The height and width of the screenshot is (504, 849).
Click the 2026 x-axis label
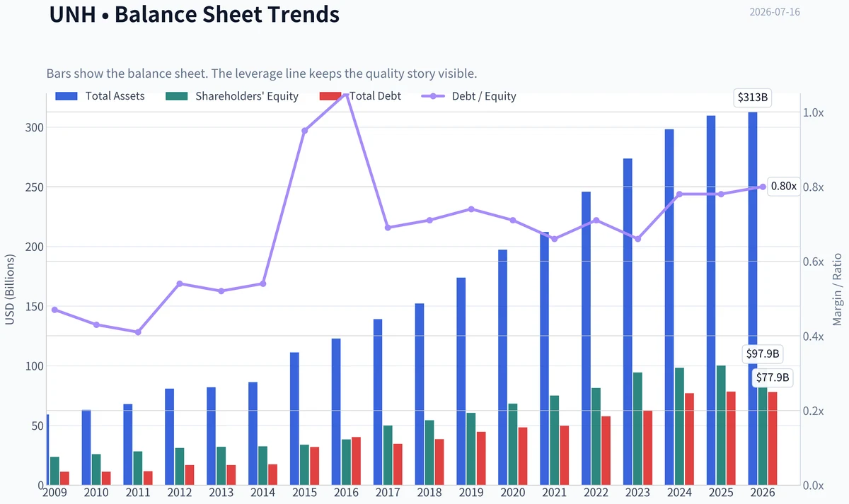(x=763, y=492)
